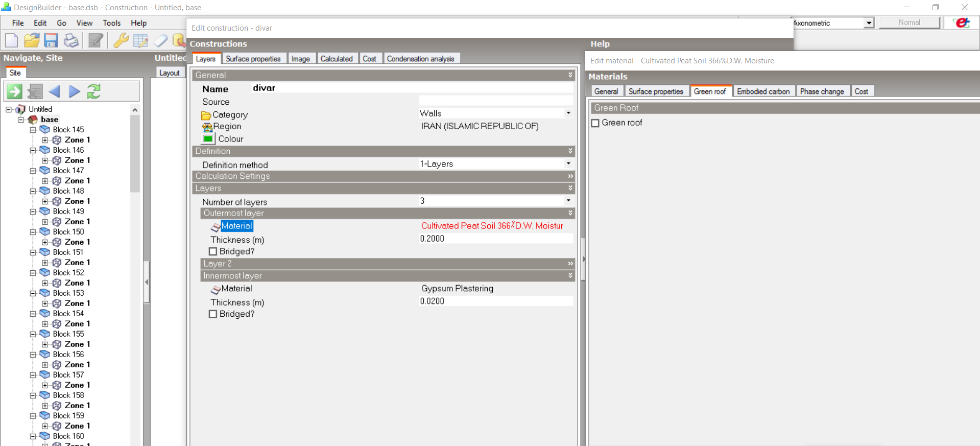Select the Cultivated Peat Soil material value
The image size is (980, 446).
492,226
